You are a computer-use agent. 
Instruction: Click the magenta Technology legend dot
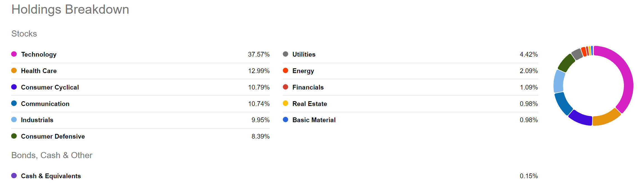[x=14, y=54]
